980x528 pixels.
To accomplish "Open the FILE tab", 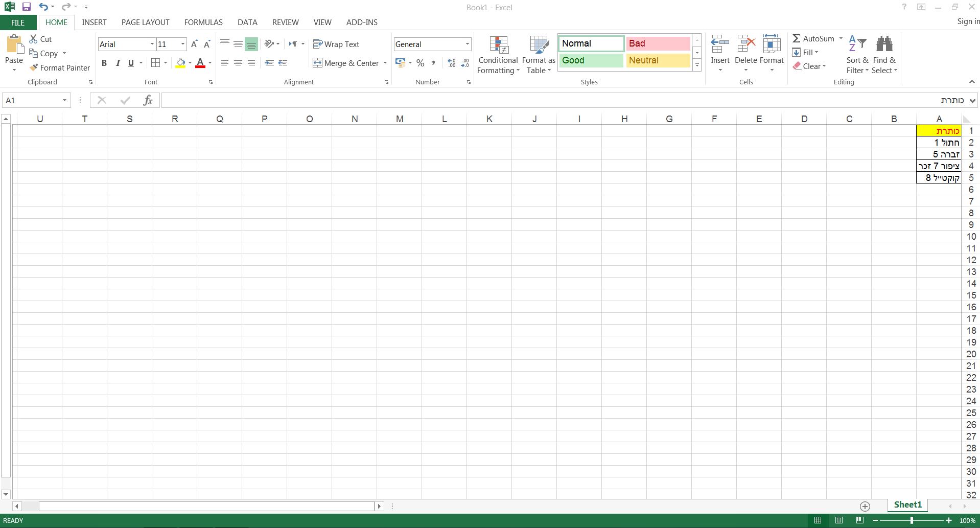I will 18,22.
